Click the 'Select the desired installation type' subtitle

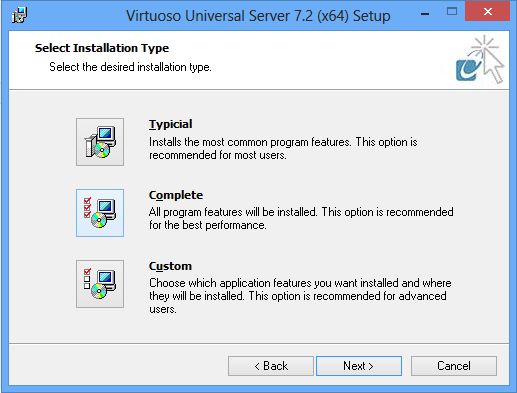(x=130, y=67)
